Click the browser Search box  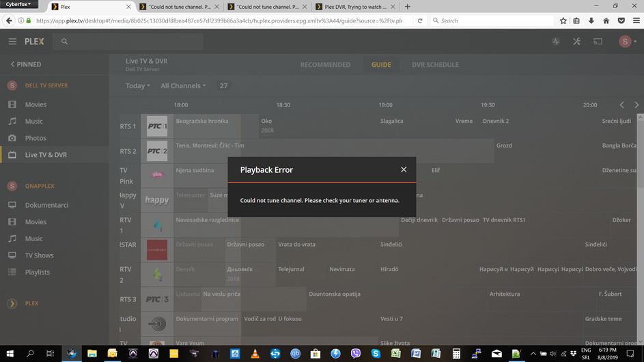click(x=492, y=20)
